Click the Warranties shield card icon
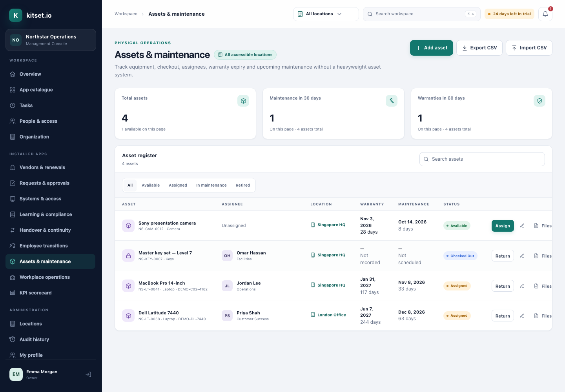565x392 pixels. point(539,101)
